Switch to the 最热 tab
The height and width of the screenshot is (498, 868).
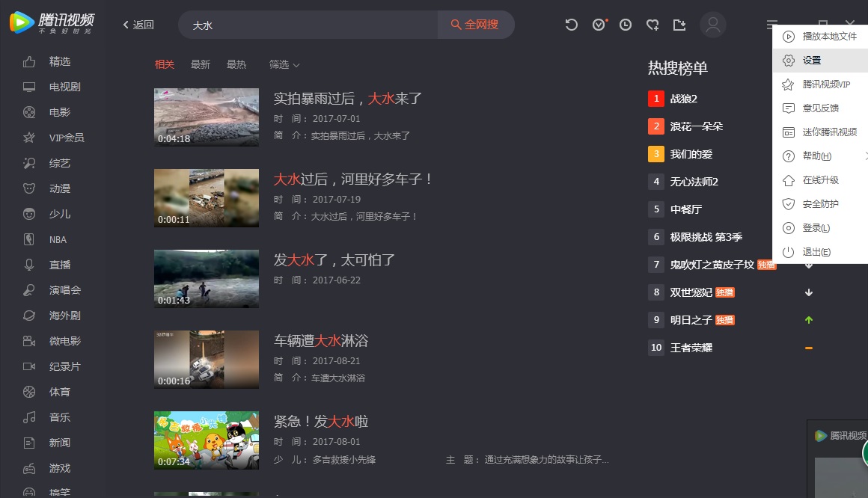pyautogui.click(x=236, y=64)
